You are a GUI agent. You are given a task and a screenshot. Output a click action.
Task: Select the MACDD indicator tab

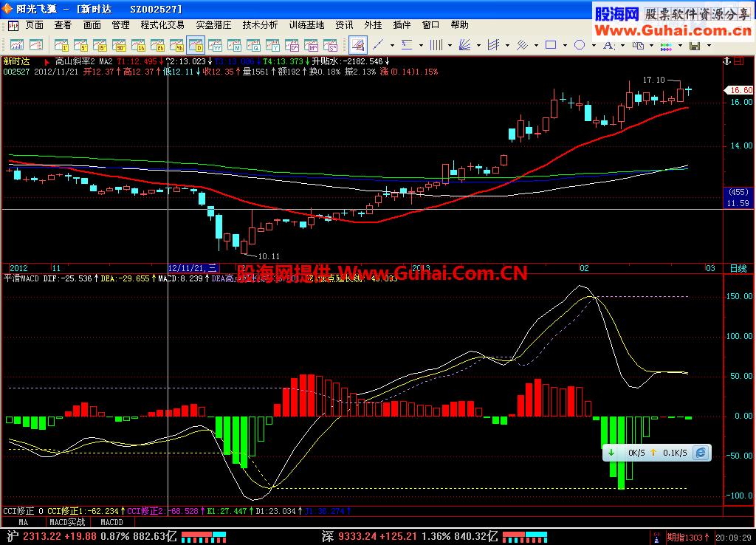111,522
